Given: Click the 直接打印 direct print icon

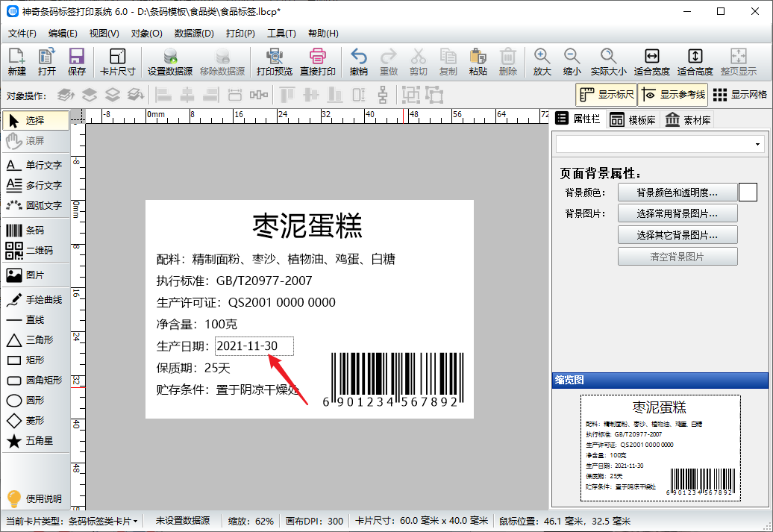Looking at the screenshot, I should coord(318,61).
